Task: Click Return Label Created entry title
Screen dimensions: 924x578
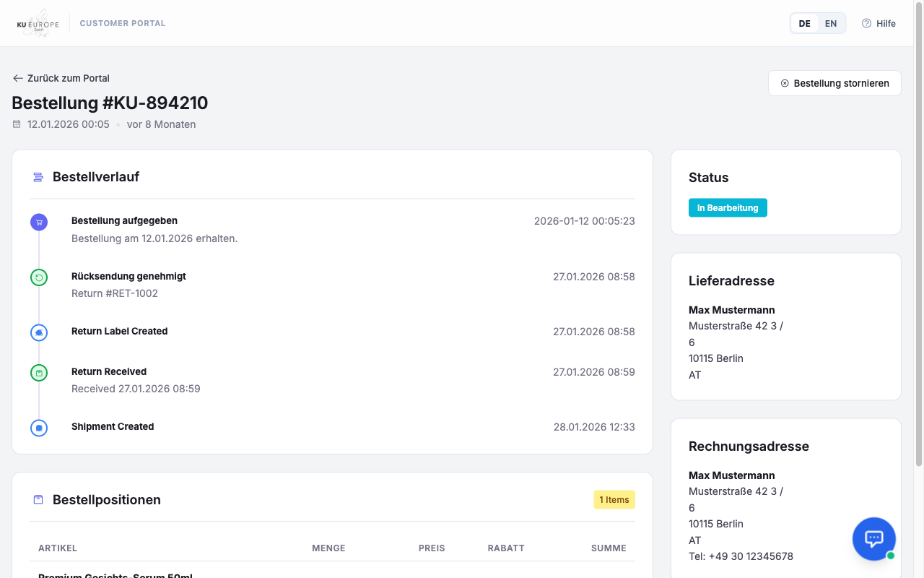Action: tap(119, 331)
